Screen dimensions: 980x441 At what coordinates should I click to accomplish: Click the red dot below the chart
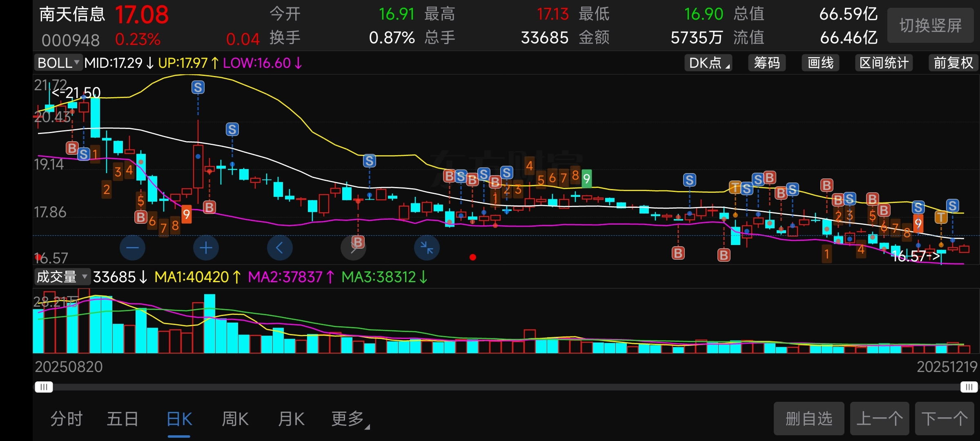pos(472,257)
